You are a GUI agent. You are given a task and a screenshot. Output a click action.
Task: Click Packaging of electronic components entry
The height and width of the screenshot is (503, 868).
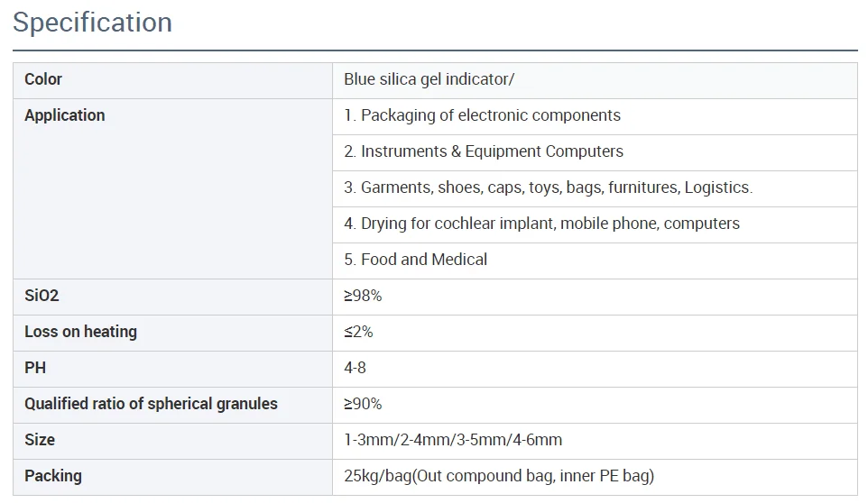(482, 115)
